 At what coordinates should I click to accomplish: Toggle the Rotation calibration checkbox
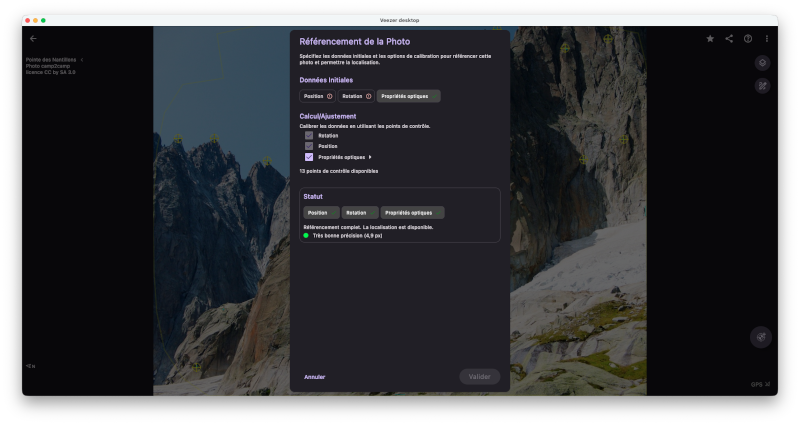[x=309, y=136]
